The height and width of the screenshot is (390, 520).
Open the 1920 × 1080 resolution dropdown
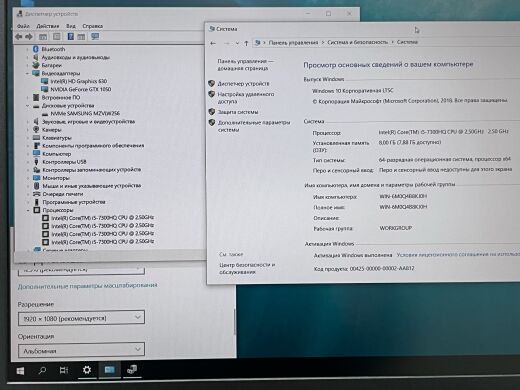(81, 318)
